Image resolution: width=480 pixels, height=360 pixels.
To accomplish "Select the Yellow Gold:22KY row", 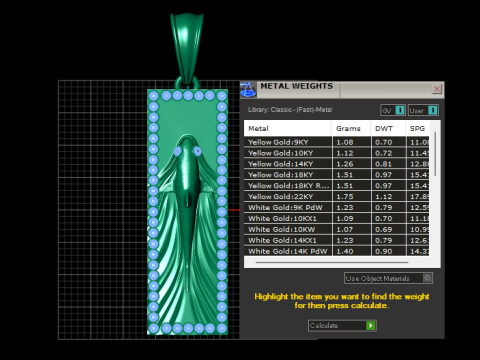I will pyautogui.click(x=337, y=197).
